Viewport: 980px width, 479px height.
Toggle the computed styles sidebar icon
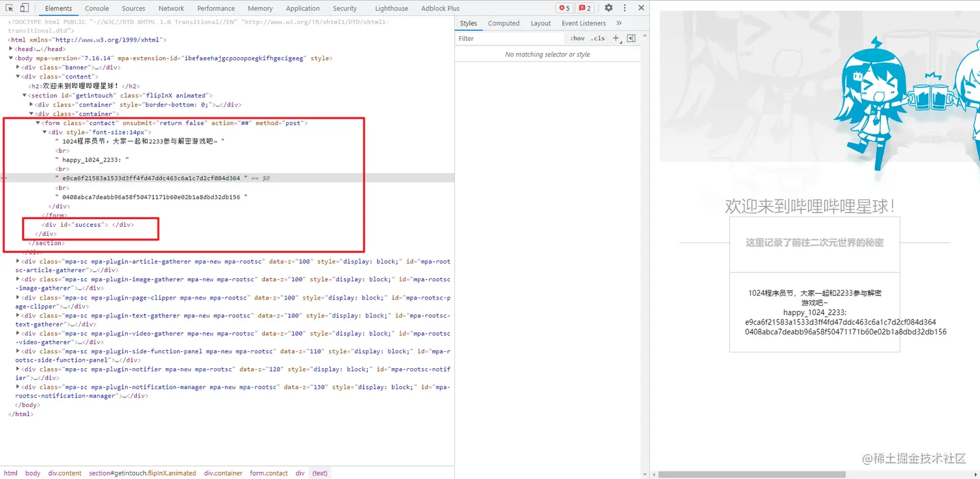631,38
